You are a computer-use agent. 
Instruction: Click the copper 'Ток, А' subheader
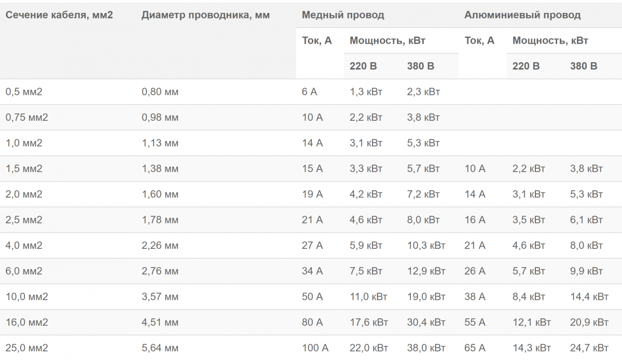(x=316, y=40)
